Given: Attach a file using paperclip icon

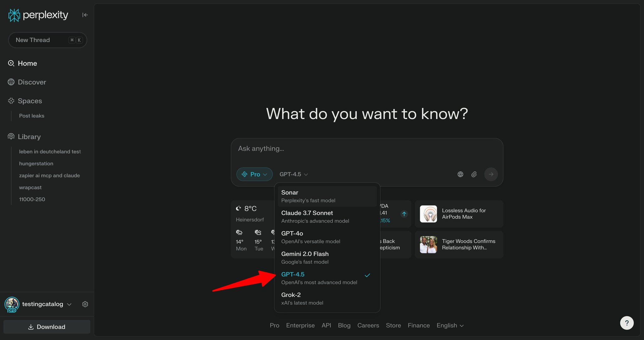Looking at the screenshot, I should (x=474, y=174).
